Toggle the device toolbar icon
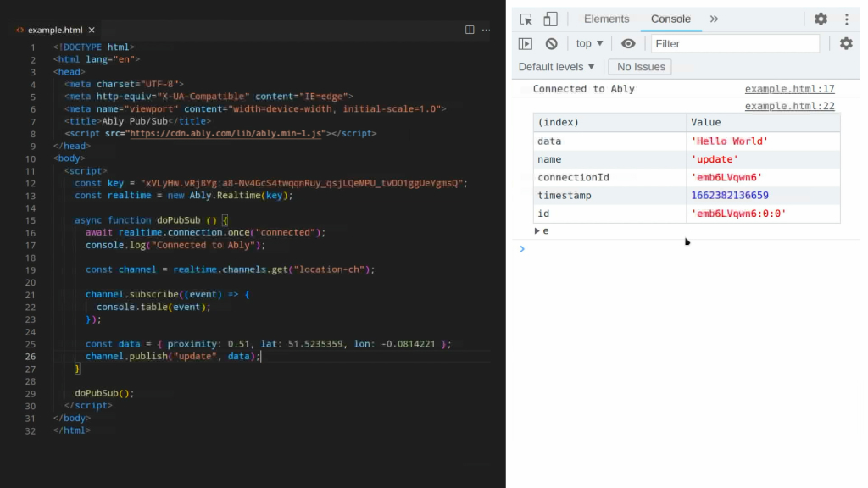 [550, 19]
